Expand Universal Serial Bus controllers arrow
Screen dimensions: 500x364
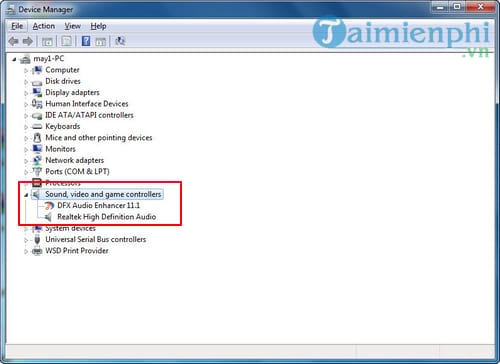[x=26, y=240]
